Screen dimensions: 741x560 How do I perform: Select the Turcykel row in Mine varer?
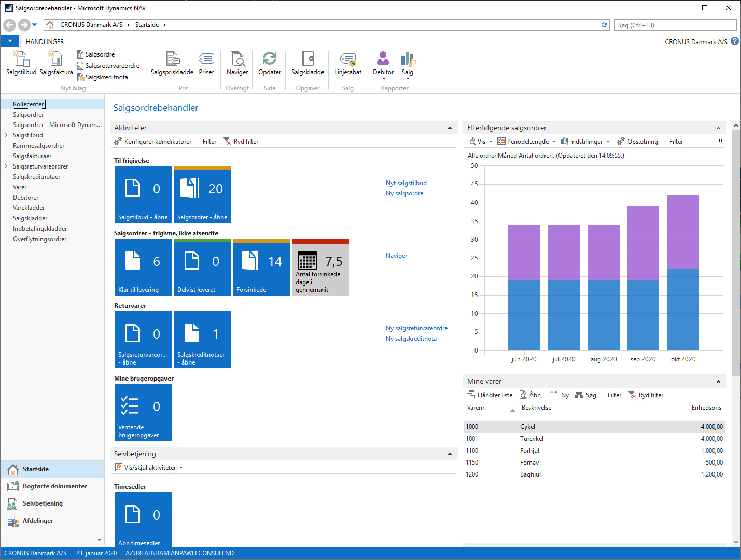pyautogui.click(x=594, y=439)
